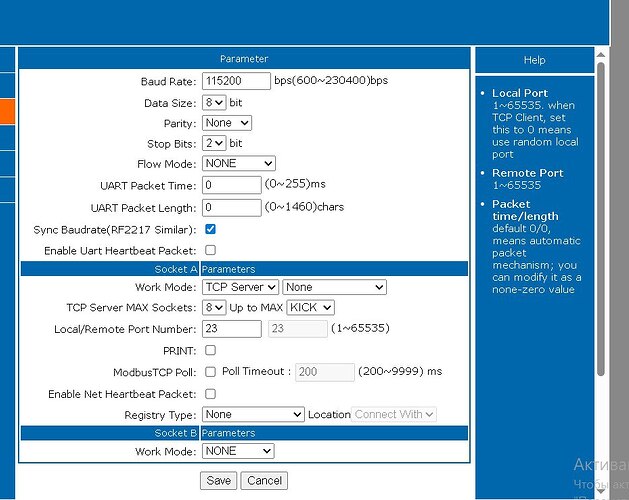Viewport: 629px width, 500px height.
Task: Open Socket A Work Mode TCP Server dropdown
Action: [240, 287]
